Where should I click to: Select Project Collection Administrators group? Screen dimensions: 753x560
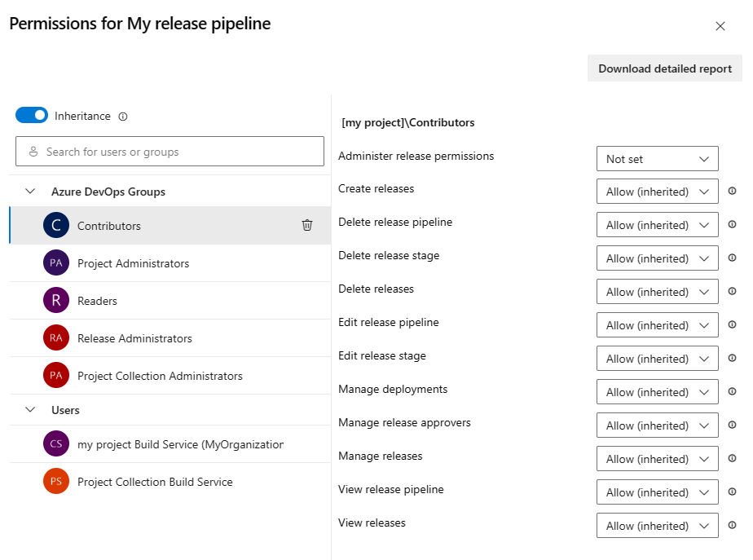pyautogui.click(x=160, y=376)
